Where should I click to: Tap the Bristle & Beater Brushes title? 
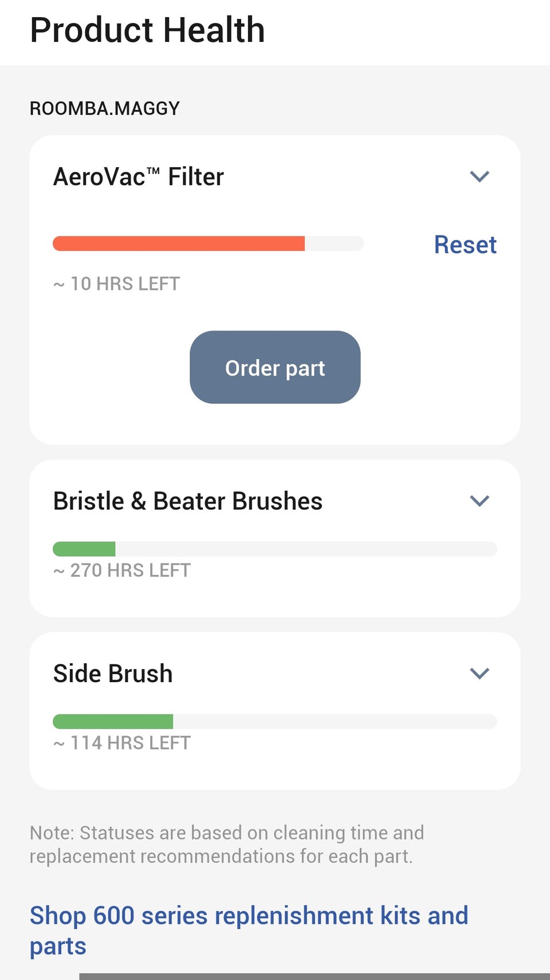[x=188, y=501]
